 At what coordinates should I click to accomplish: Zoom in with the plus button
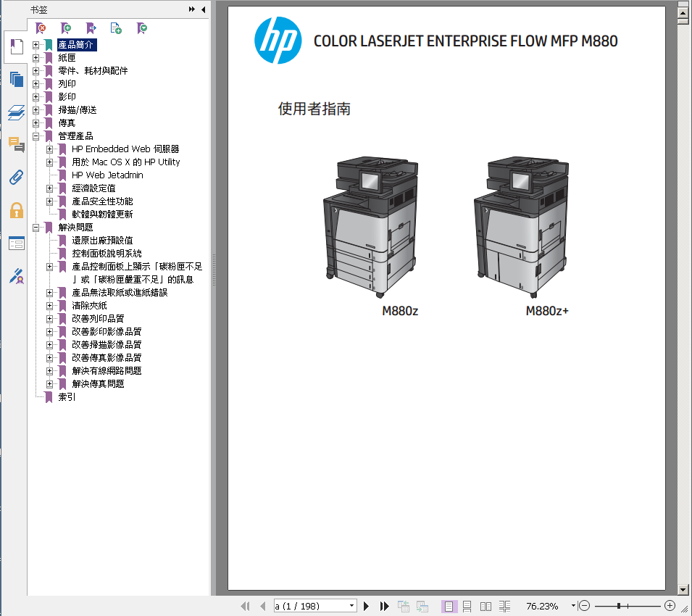670,606
